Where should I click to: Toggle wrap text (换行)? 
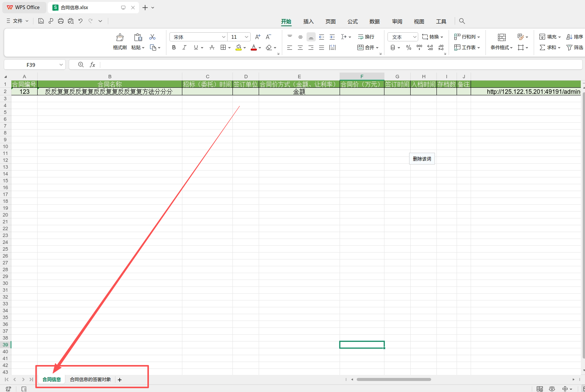(x=366, y=37)
